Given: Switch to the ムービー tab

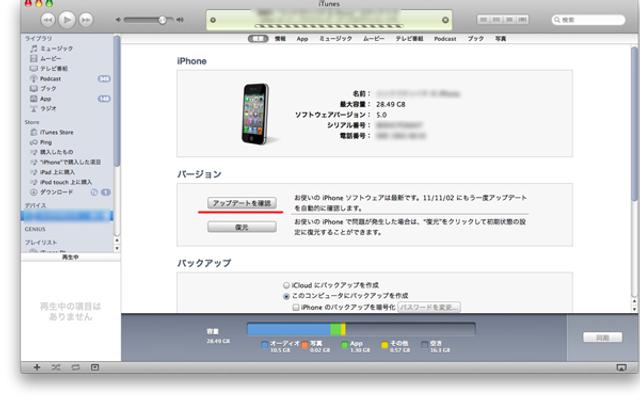Looking at the screenshot, I should (374, 39).
